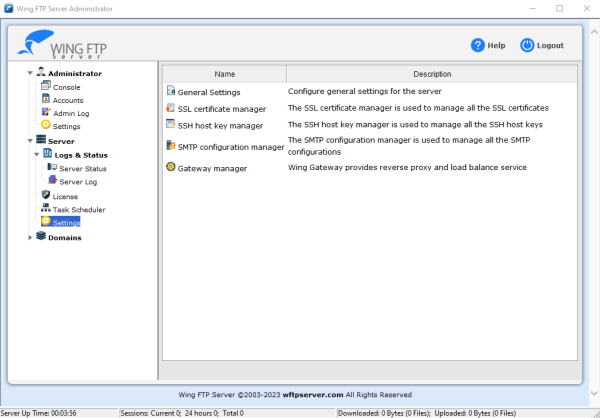Click the Admin Log pencil icon
Viewport: 600px width, 418px height.
tap(46, 112)
